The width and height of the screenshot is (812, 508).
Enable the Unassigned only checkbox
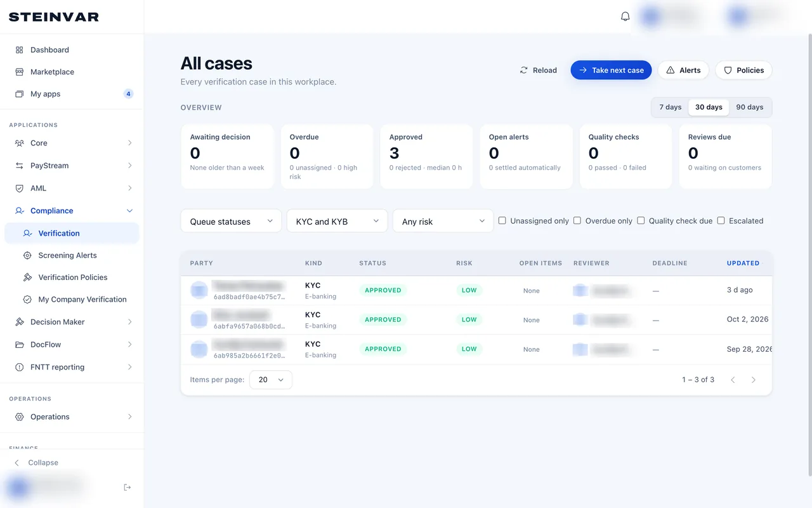coord(502,221)
